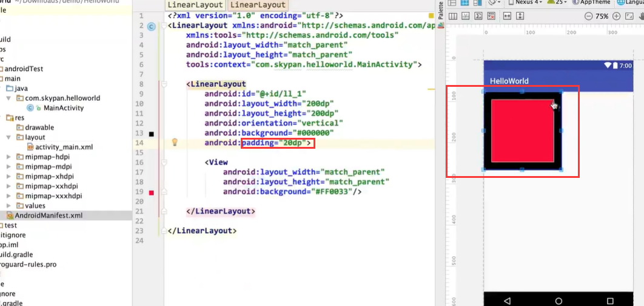The width and height of the screenshot is (644, 306).
Task: Expand the values folder
Action: tap(9, 206)
